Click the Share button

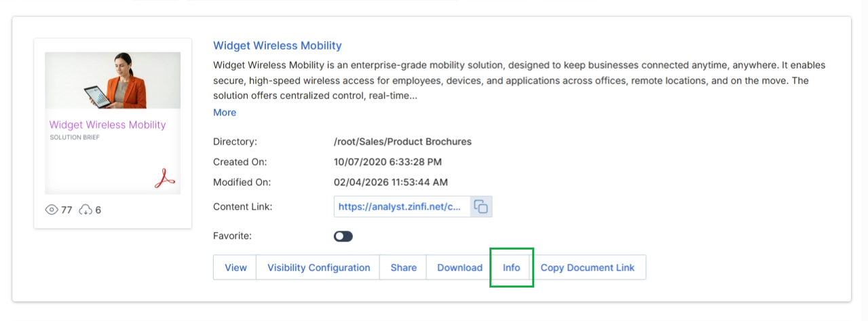point(404,267)
